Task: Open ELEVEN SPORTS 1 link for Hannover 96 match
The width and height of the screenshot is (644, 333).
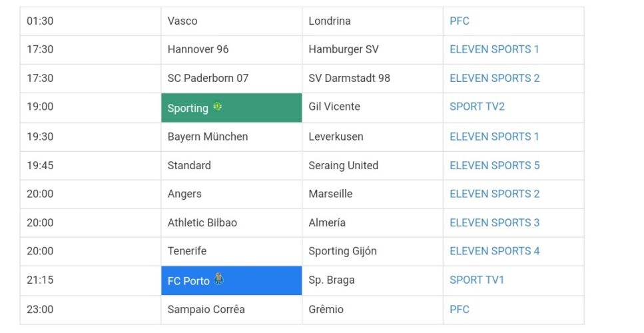Action: click(x=494, y=49)
